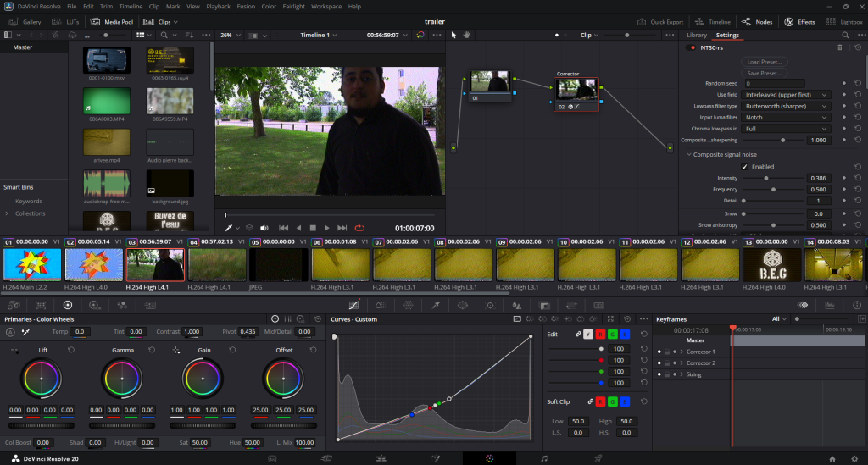Screen dimensions: 868x465
Task: Open the LUTs panel
Action: [65, 22]
